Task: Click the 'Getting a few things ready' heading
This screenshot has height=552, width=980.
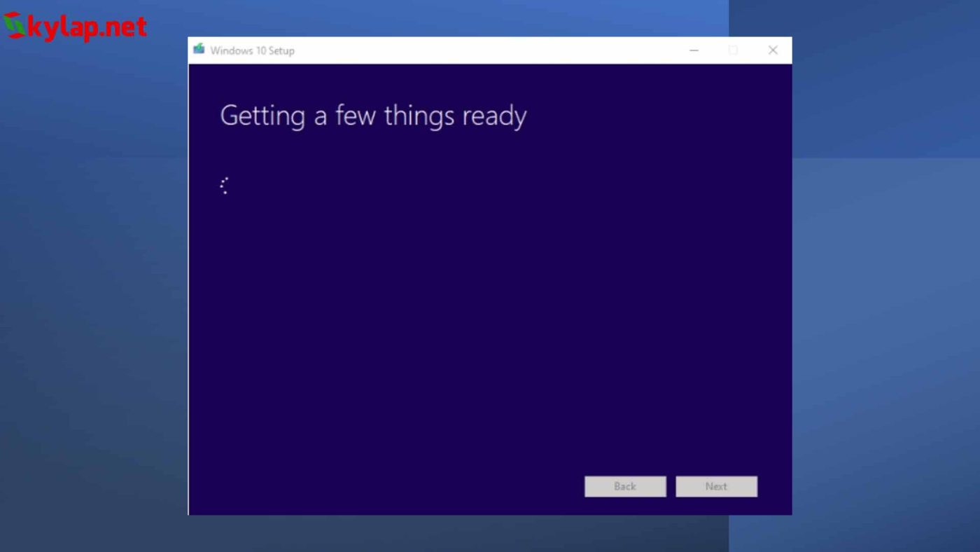Action: [373, 115]
